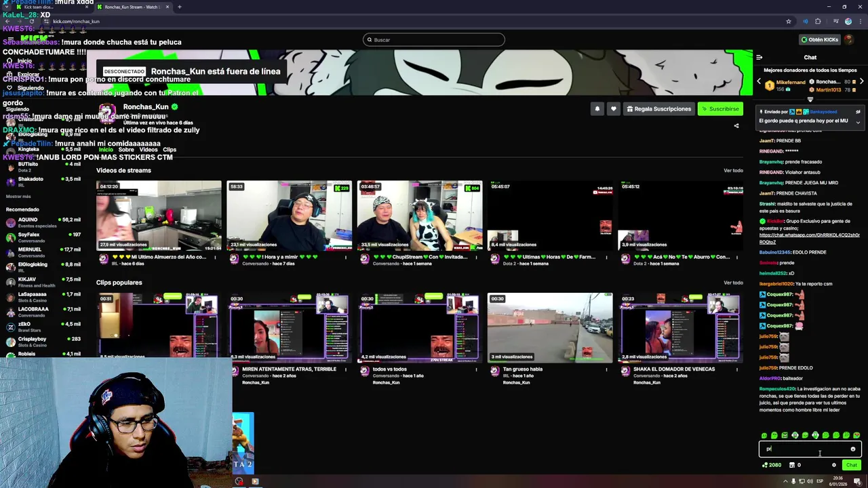Image resolution: width=868 pixels, height=488 pixels.
Task: Open the user profile avatar menu
Action: pyautogui.click(x=850, y=39)
